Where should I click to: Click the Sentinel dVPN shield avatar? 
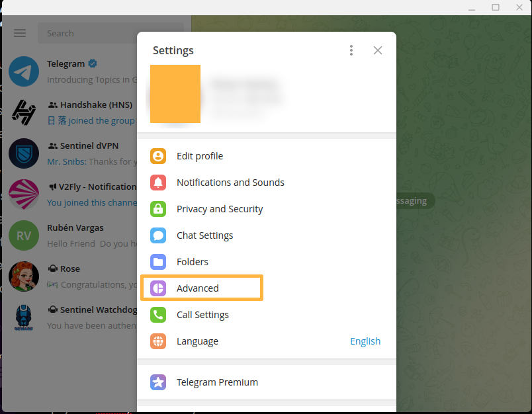24,153
